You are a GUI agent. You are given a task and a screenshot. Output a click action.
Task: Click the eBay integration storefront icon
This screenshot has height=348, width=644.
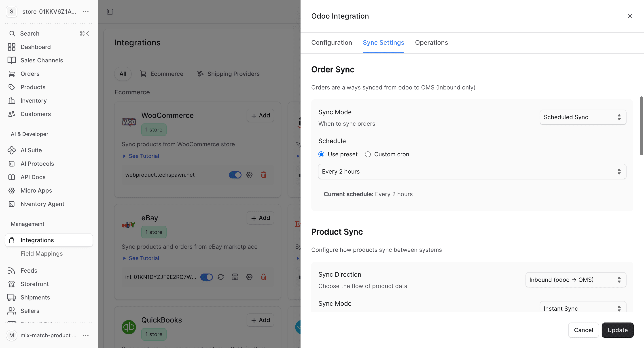(235, 277)
